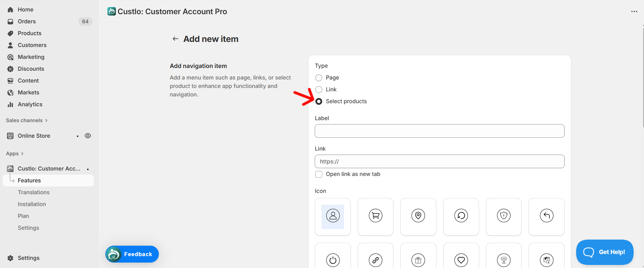The width and height of the screenshot is (644, 268).
Task: Click into the Label text field
Action: coord(439,131)
